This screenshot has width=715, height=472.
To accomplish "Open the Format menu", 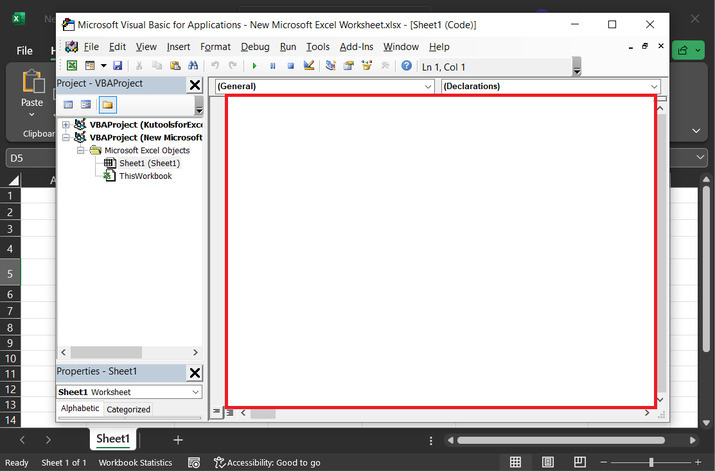I will click(x=215, y=47).
